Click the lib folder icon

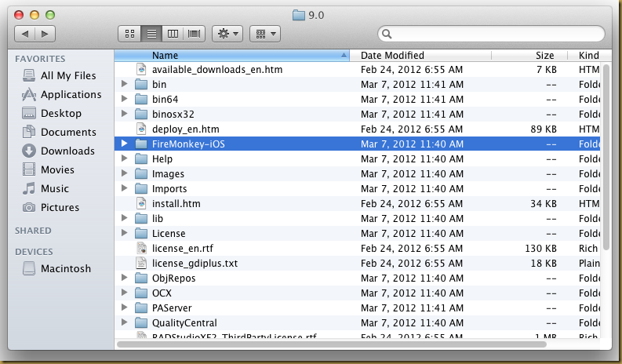(x=141, y=218)
